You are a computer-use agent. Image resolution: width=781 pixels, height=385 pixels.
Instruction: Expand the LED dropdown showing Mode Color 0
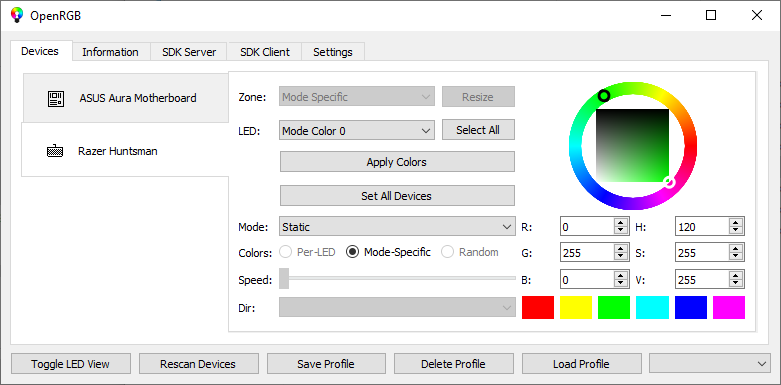tap(357, 130)
